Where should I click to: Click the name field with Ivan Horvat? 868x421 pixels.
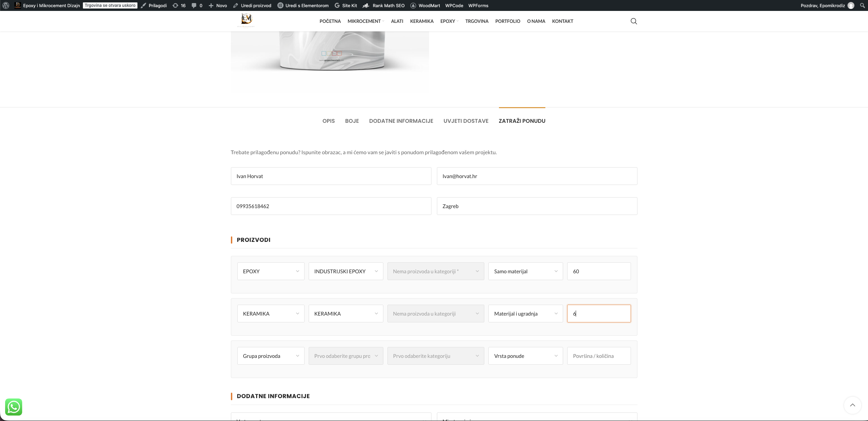click(331, 176)
